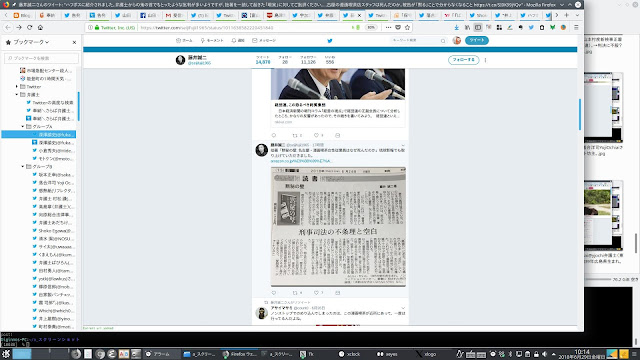Select the highlighted bookmark under Group A
The width and height of the screenshot is (640, 360).
(38, 134)
